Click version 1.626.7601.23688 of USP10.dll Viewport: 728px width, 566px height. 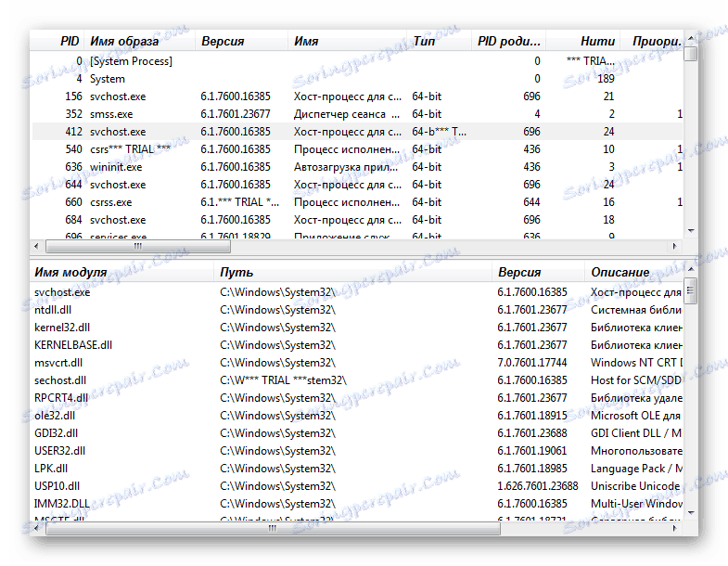[x=538, y=486]
